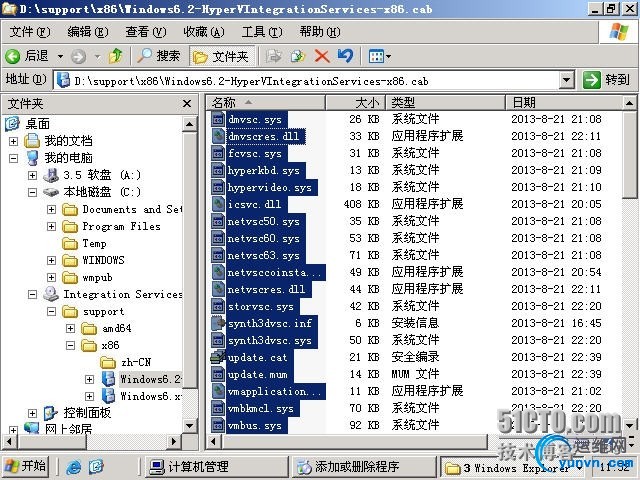This screenshot has width=640, height=480.
Task: Close the Folders pane with X
Action: (187, 104)
